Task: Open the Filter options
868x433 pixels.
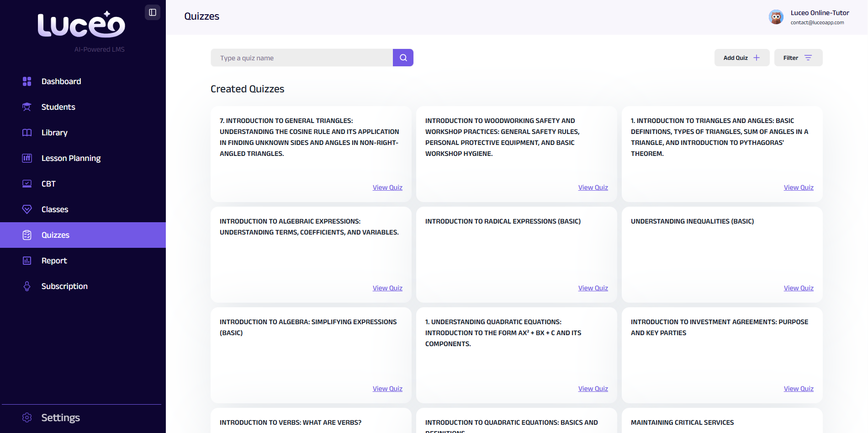Action: 798,58
